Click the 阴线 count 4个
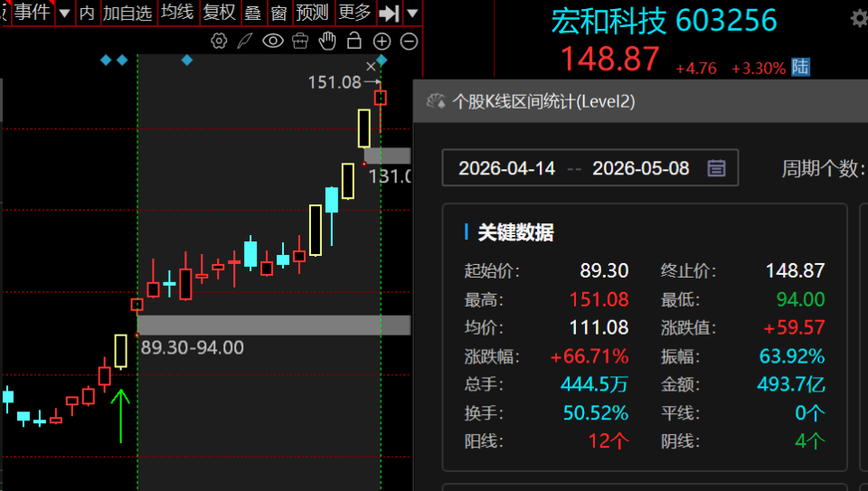Image resolution: width=868 pixels, height=491 pixels. (x=810, y=441)
